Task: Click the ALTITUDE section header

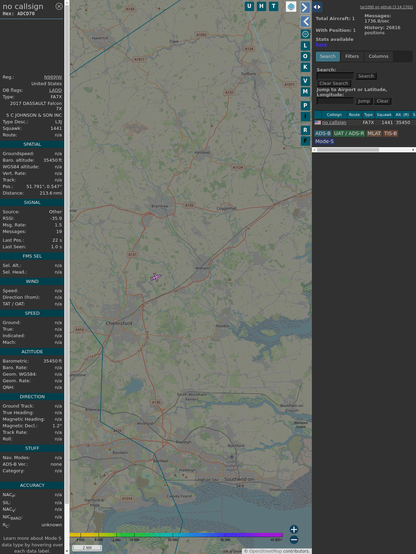Action: (x=32, y=352)
